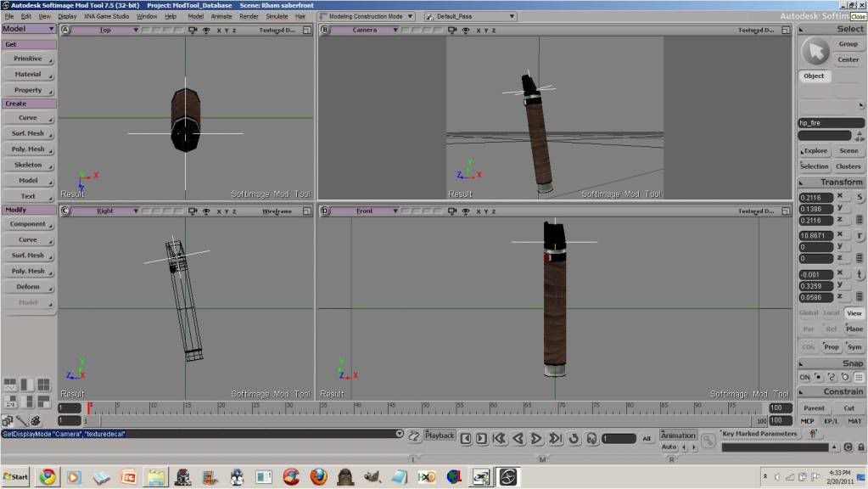Go to first frame

pos(499,439)
